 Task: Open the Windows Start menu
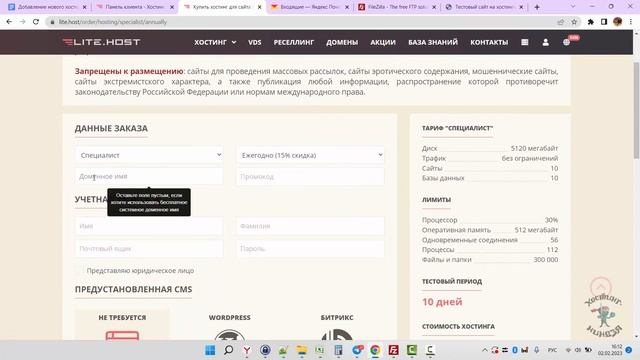[x=210, y=350]
